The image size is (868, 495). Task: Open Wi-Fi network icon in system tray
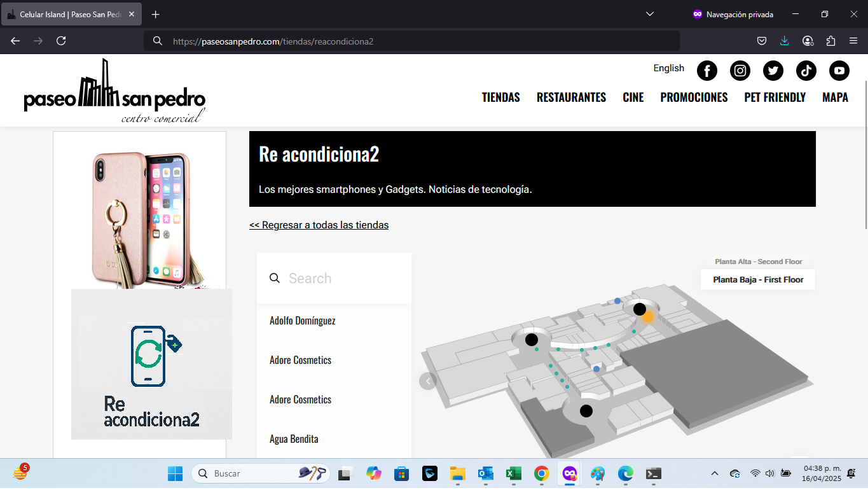755,473
